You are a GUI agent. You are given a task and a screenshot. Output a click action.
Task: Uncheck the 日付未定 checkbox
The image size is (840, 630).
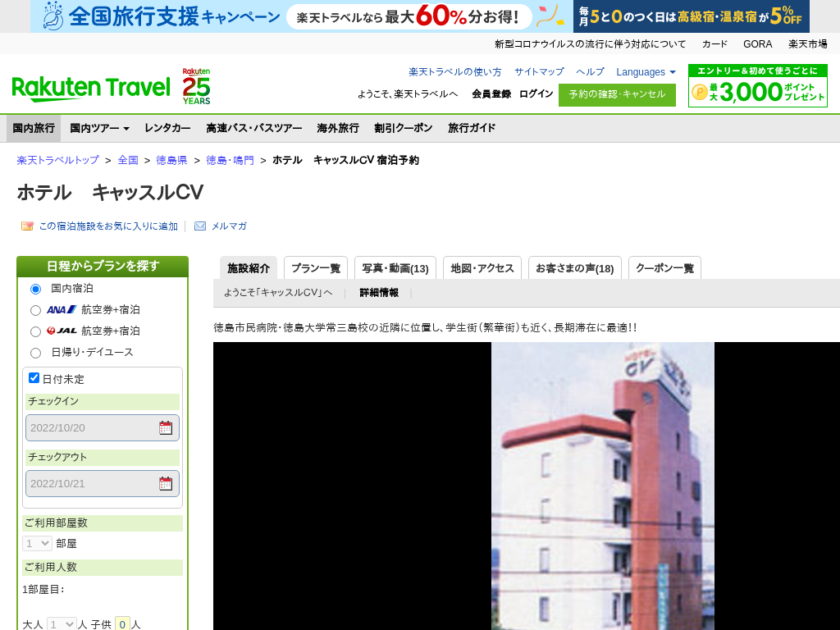(x=34, y=378)
